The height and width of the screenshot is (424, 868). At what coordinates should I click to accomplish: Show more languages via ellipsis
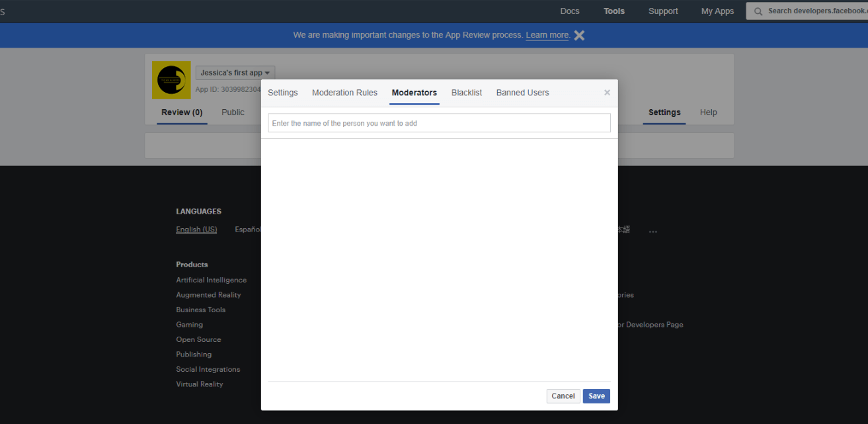click(x=653, y=232)
